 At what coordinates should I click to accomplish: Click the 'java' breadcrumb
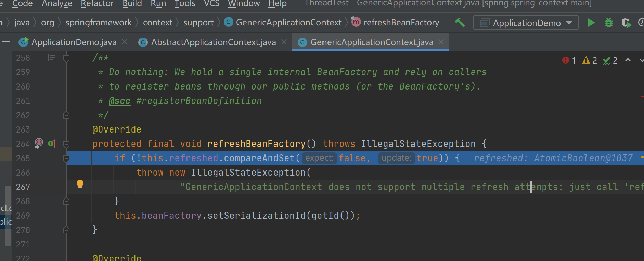point(22,23)
